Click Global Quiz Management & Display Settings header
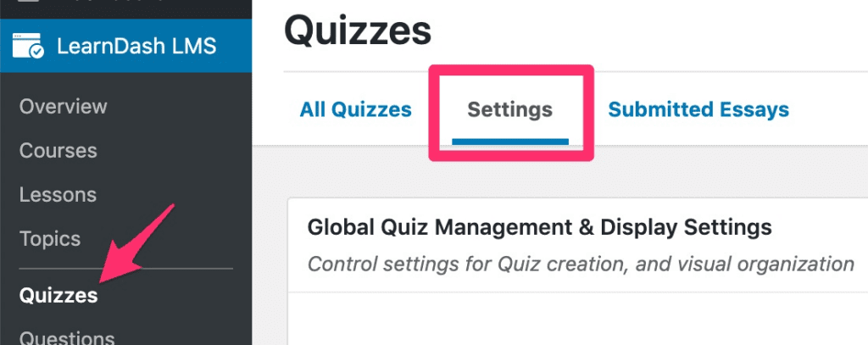 tap(540, 227)
